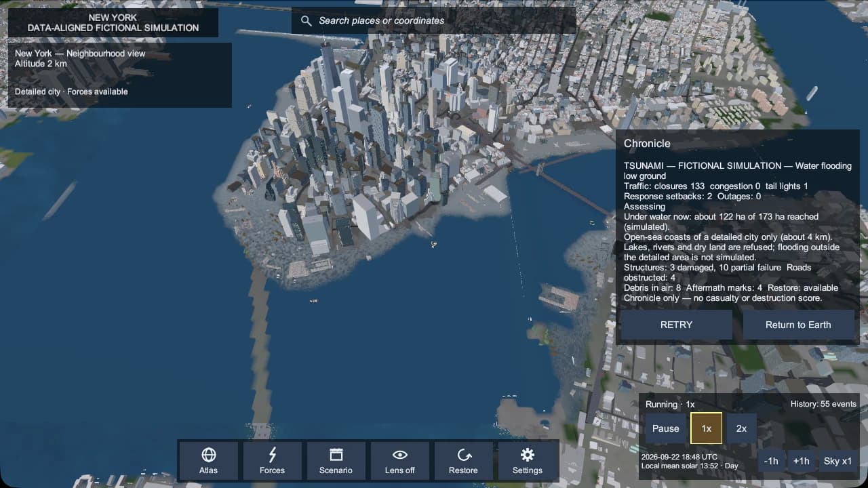Focus the Search places or coordinates field
Screen dimensions: 868x488
click(x=434, y=20)
